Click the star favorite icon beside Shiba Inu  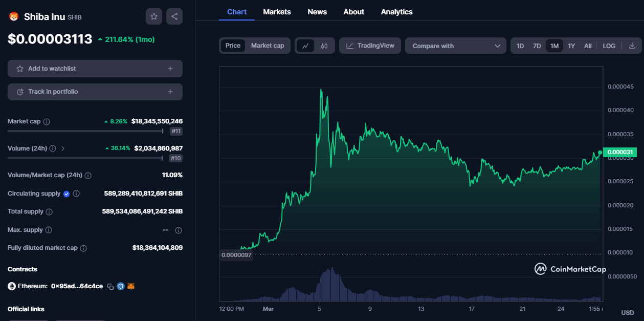coord(154,16)
